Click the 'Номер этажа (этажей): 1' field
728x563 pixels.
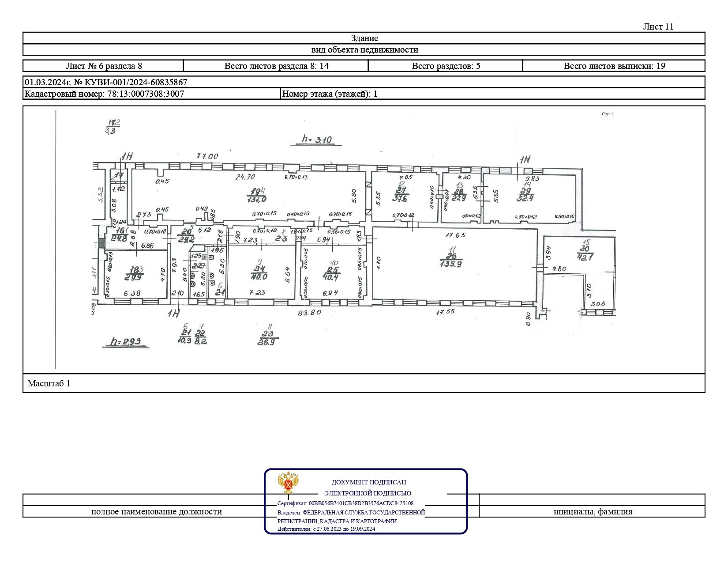coord(330,94)
